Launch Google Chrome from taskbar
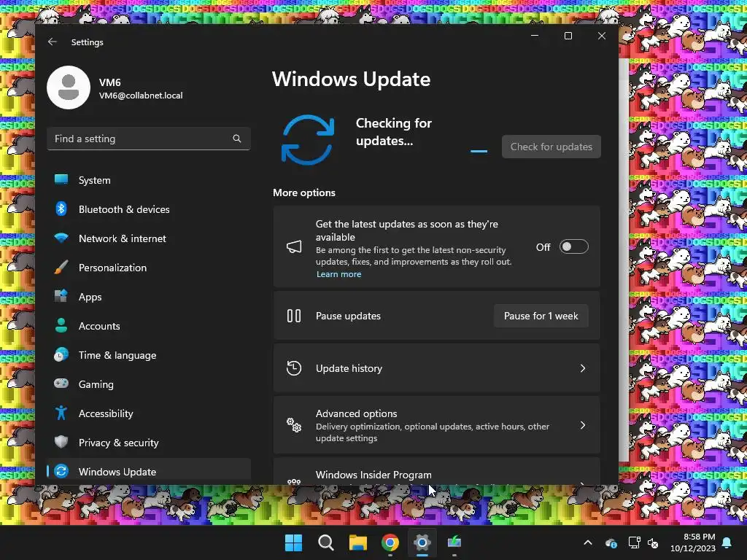This screenshot has width=747, height=560. 390,542
